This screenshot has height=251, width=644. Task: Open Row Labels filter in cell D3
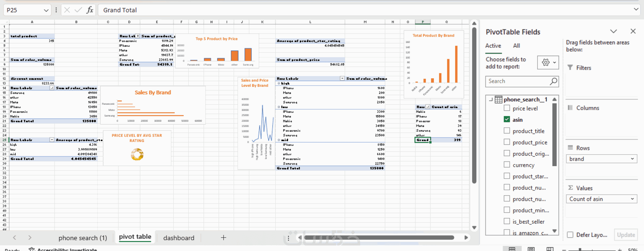point(138,36)
